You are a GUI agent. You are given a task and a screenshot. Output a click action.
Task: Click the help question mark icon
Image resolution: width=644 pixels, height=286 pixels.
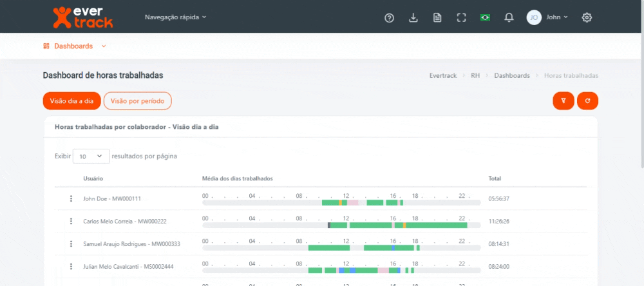point(389,17)
